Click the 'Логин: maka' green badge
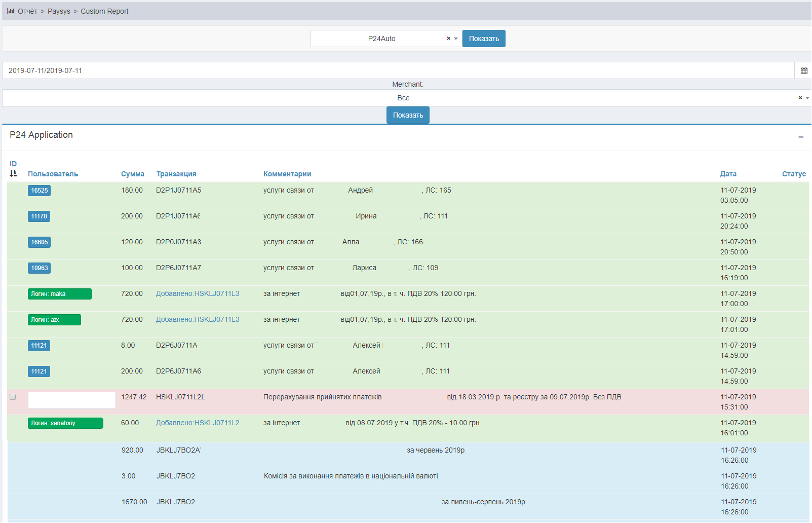 [x=60, y=294]
